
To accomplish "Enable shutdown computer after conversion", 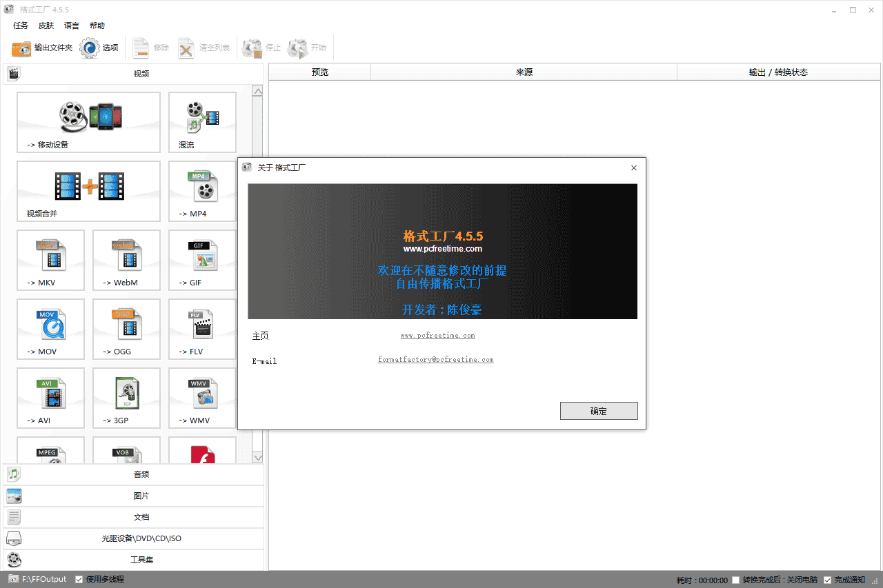I will [736, 579].
